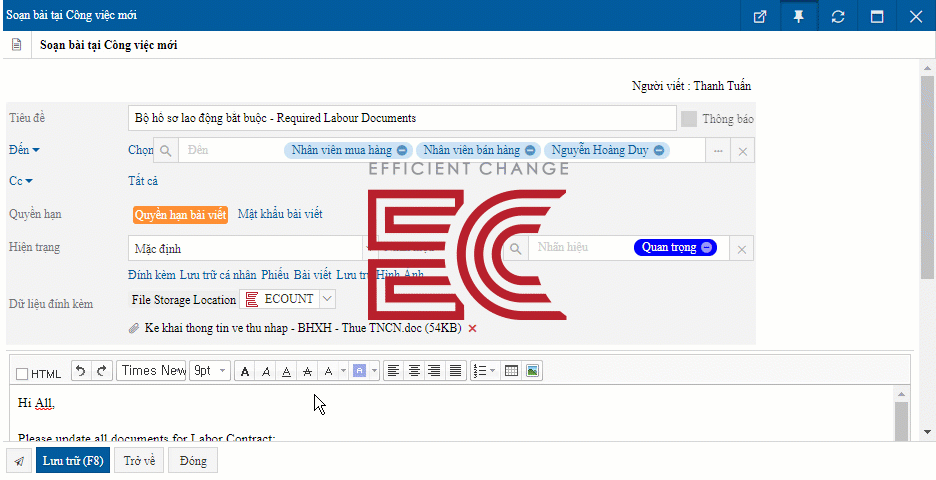
Task: Remove the Quan trọng label tag
Action: point(706,247)
